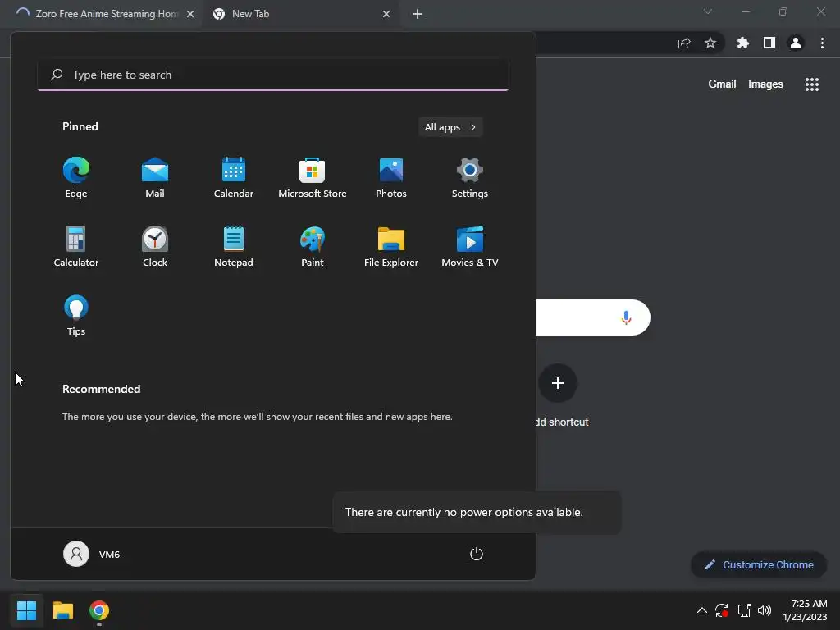Viewport: 840px width, 630px height.
Task: Focus the Type here to search box
Action: [273, 75]
